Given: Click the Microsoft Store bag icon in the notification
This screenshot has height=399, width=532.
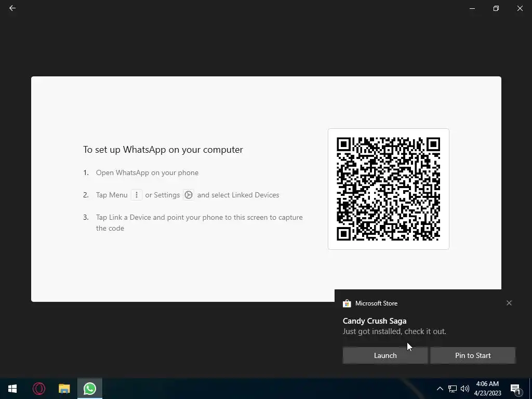Looking at the screenshot, I should coord(347,303).
